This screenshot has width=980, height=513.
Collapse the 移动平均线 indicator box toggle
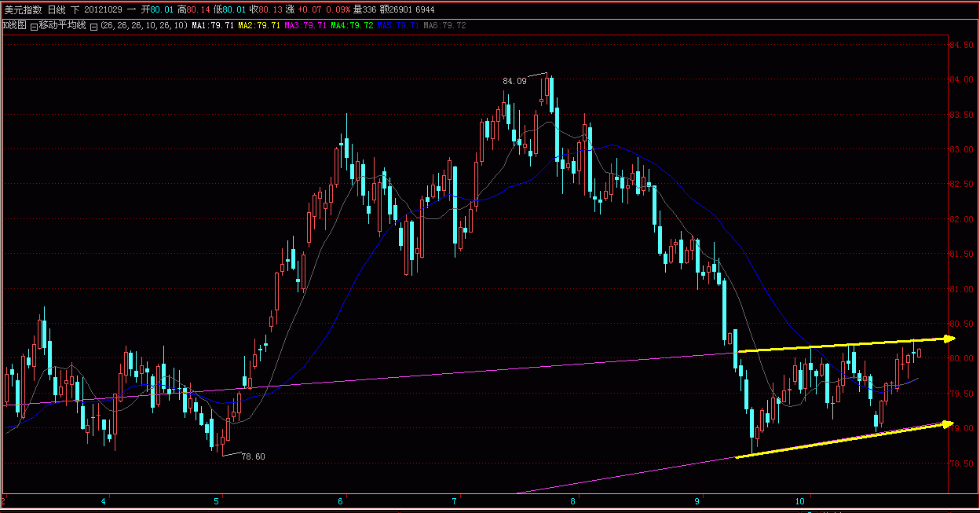34,26
